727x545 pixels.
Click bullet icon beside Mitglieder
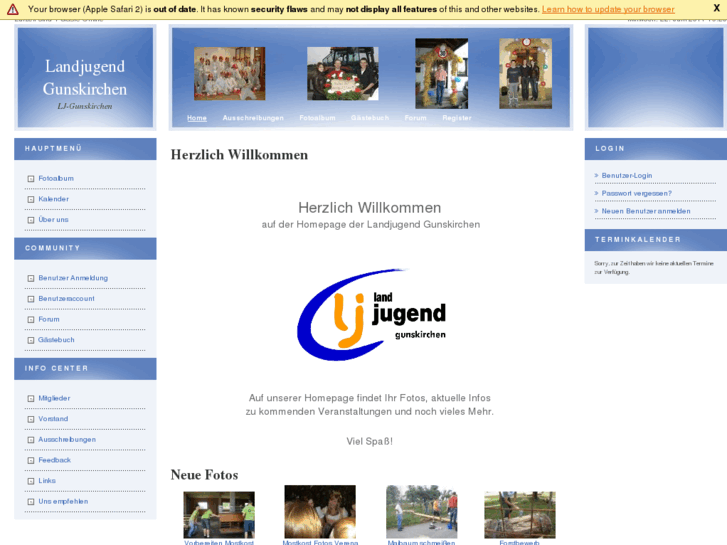tap(31, 398)
